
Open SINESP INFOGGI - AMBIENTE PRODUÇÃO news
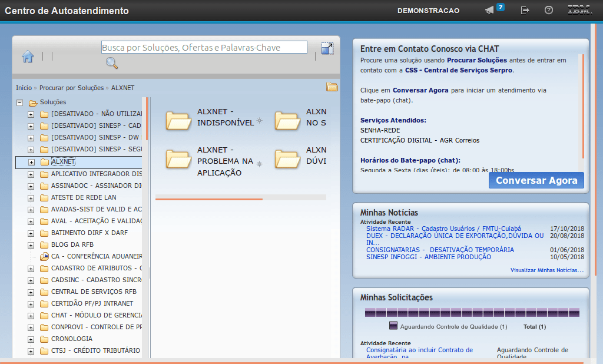coord(429,257)
